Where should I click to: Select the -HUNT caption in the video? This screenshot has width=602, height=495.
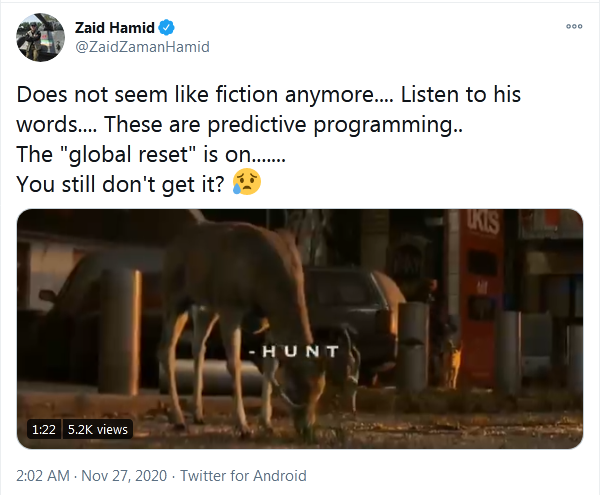point(294,351)
